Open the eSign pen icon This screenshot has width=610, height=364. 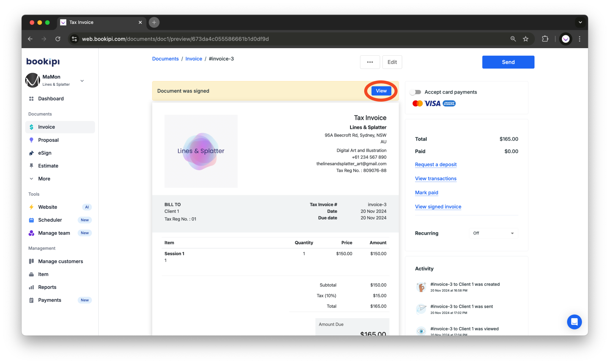tap(31, 153)
